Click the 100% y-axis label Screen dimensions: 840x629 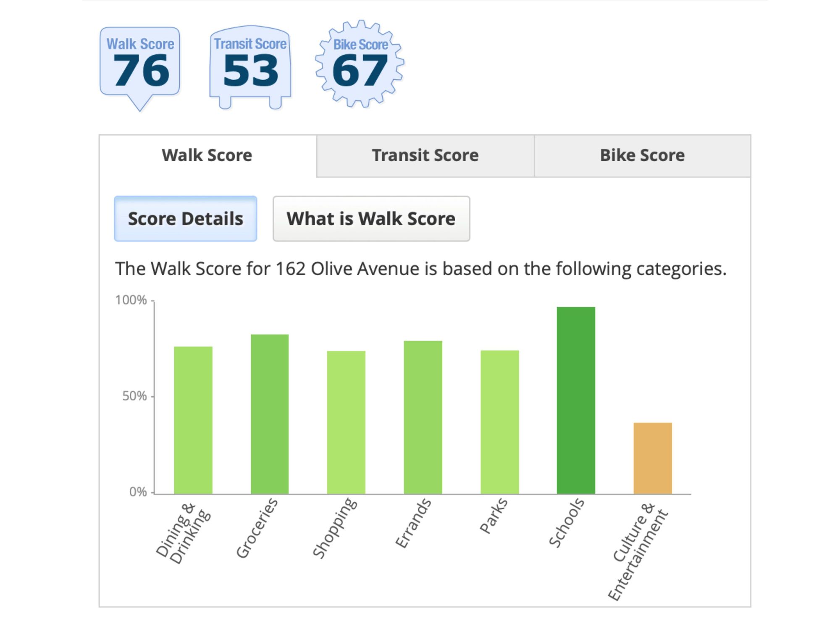(131, 300)
